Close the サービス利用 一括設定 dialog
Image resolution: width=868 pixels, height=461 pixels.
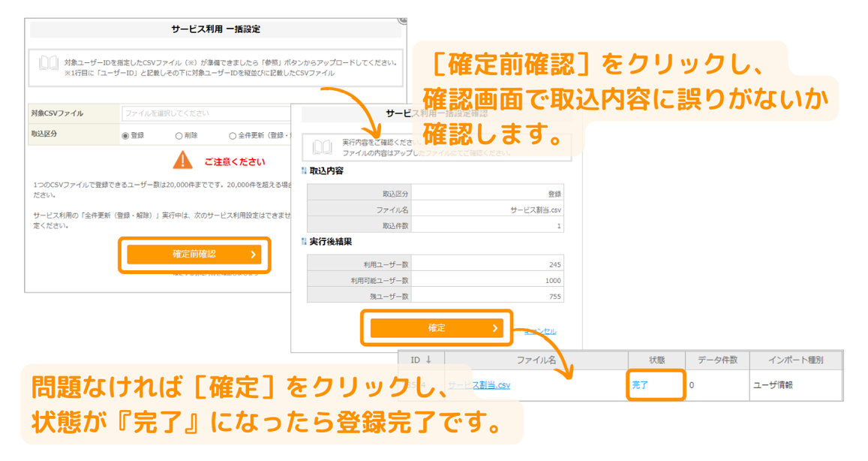pyautogui.click(x=403, y=19)
